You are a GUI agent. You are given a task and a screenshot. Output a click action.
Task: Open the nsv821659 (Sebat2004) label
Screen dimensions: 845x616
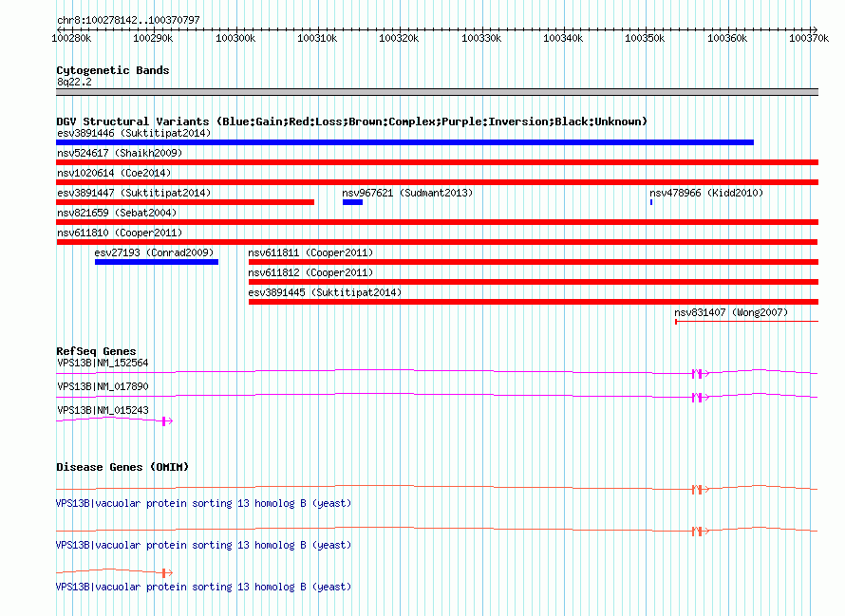click(117, 213)
